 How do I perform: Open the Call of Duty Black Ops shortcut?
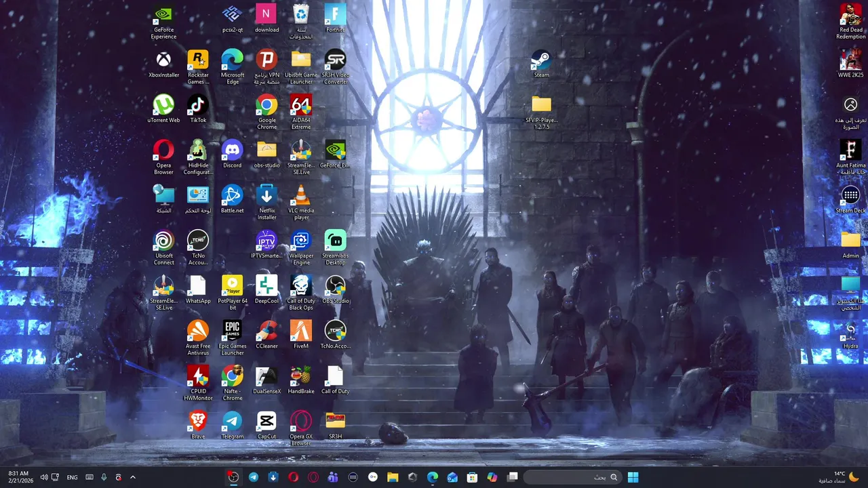[x=301, y=293]
